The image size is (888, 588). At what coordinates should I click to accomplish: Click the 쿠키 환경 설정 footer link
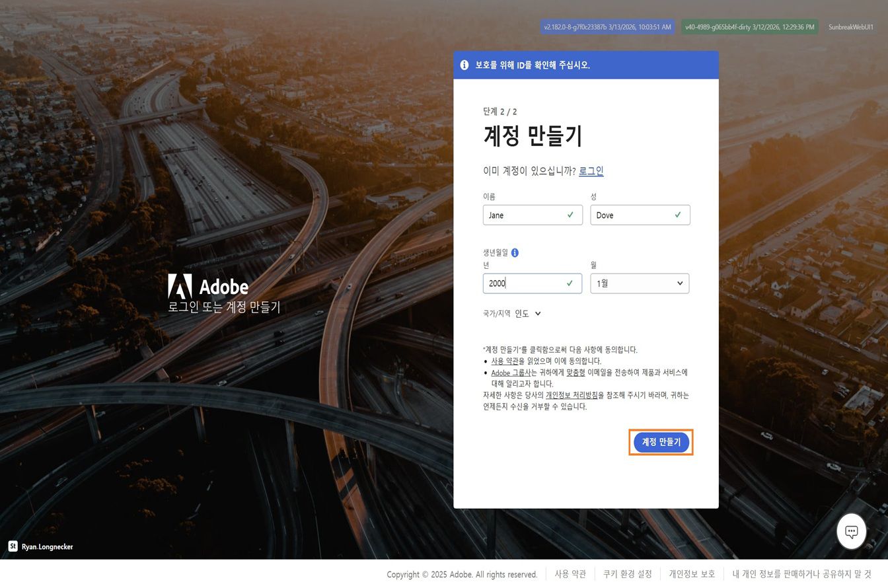click(628, 574)
